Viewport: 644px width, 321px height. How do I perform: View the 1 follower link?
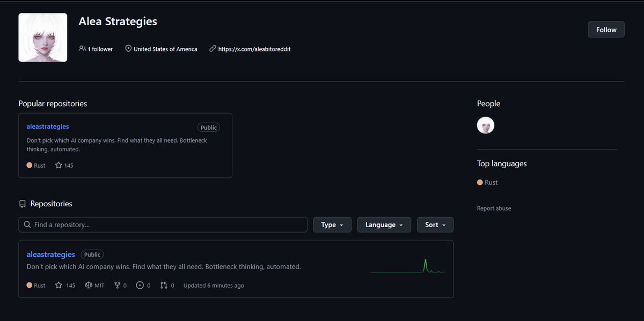click(x=96, y=49)
